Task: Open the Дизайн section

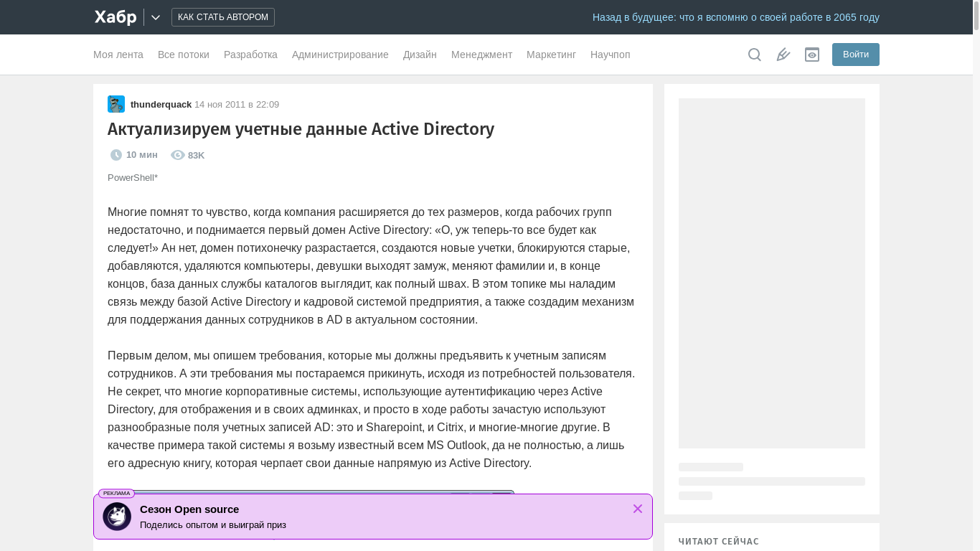Action: [x=420, y=55]
